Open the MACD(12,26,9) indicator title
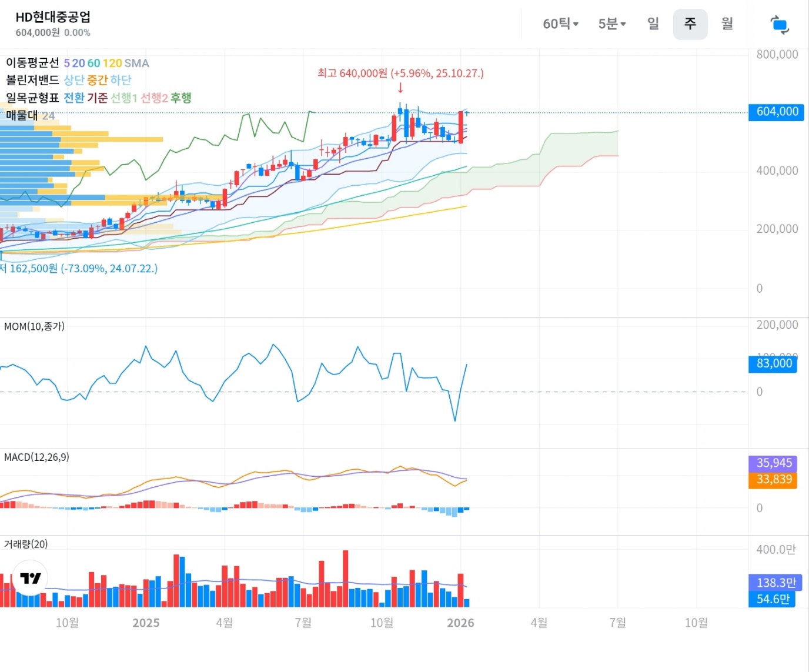This screenshot has height=672, width=809. pos(36,457)
